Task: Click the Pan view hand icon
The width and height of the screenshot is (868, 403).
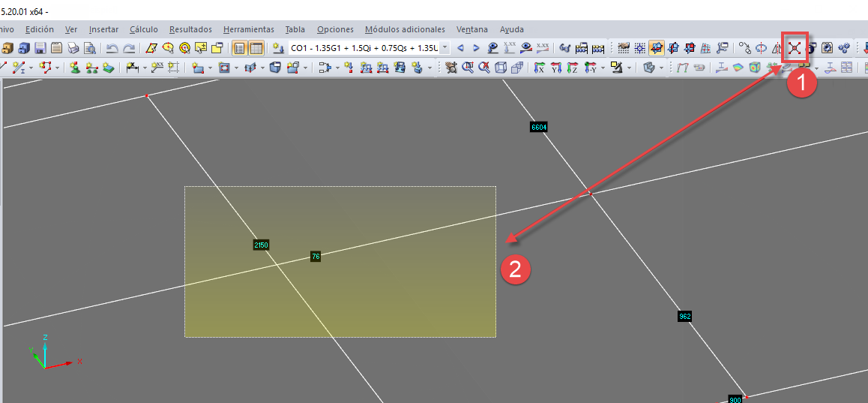Action: coord(450,68)
